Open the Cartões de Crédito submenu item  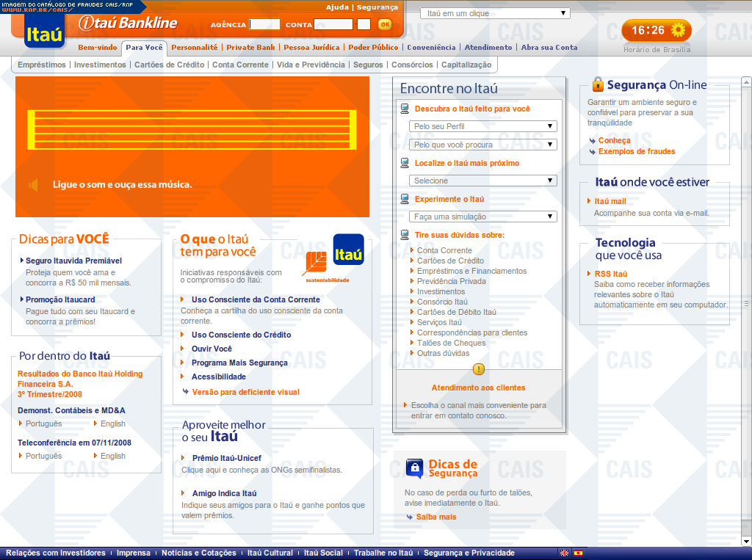click(x=169, y=65)
